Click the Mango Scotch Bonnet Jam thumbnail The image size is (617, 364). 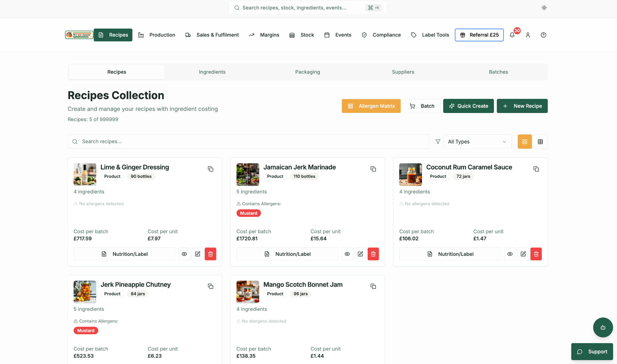(x=248, y=292)
